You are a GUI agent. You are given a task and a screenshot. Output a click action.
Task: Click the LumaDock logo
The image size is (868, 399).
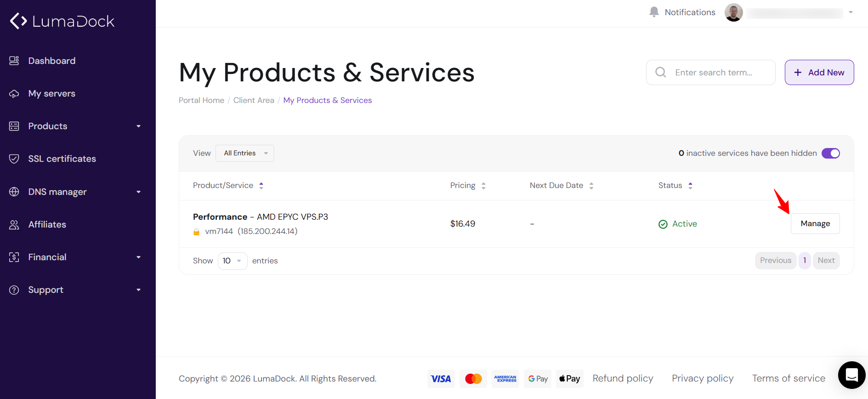(x=62, y=21)
